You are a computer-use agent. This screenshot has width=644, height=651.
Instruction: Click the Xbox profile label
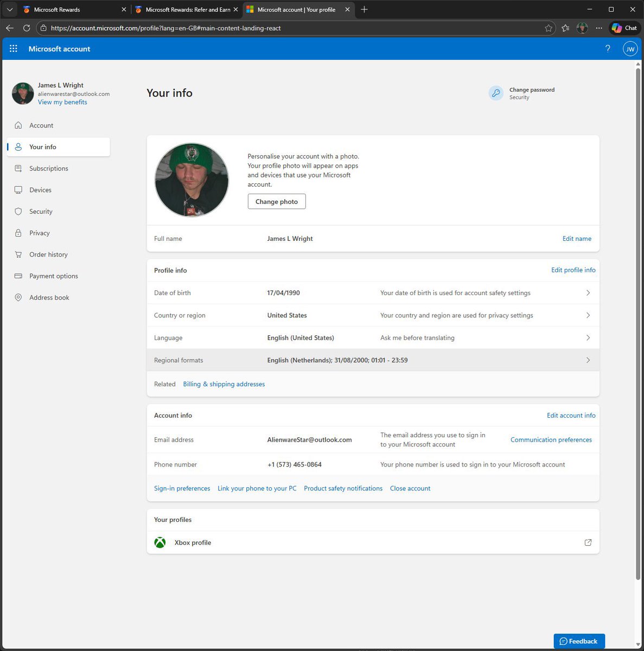click(x=193, y=542)
